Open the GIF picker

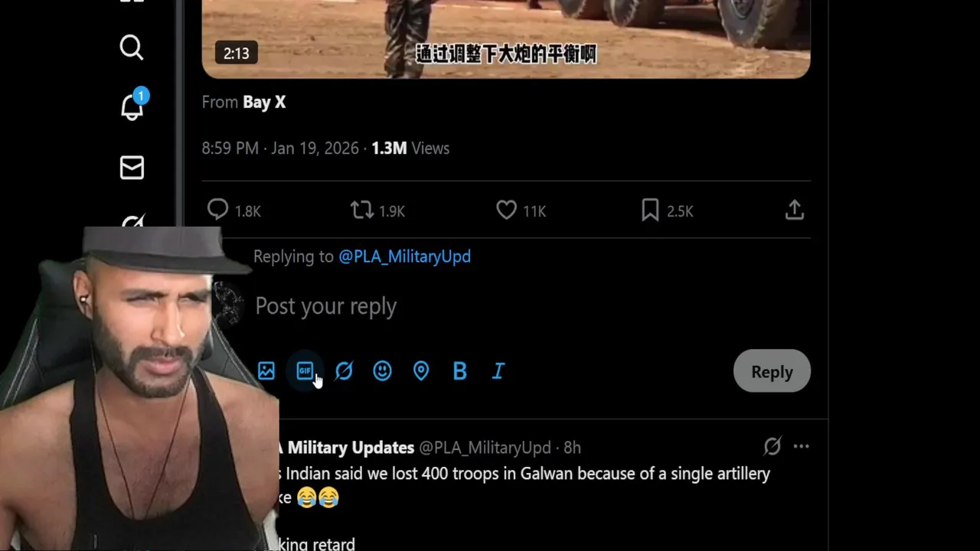tap(305, 371)
